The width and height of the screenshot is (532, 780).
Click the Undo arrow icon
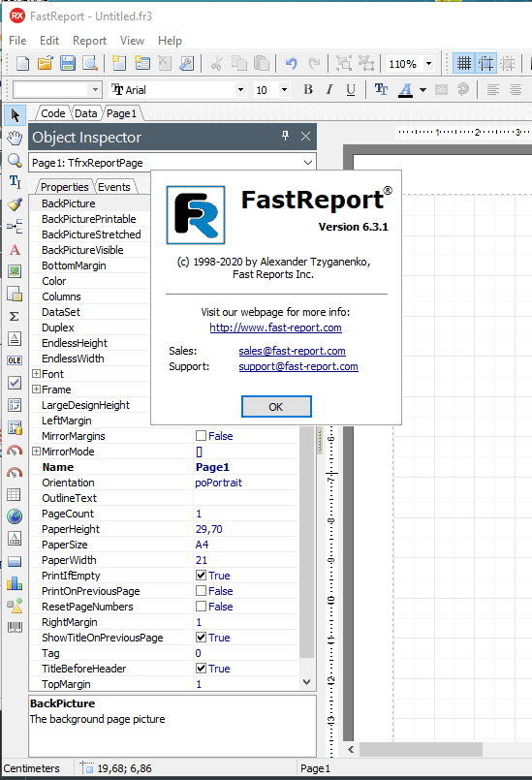point(292,64)
